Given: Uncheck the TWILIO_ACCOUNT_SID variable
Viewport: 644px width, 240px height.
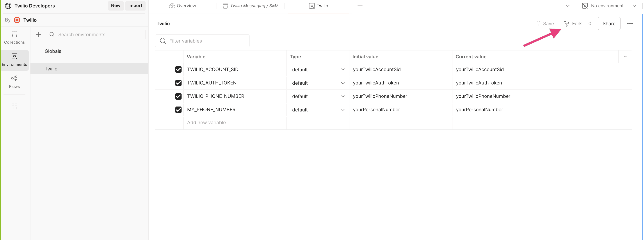Looking at the screenshot, I should (178, 69).
